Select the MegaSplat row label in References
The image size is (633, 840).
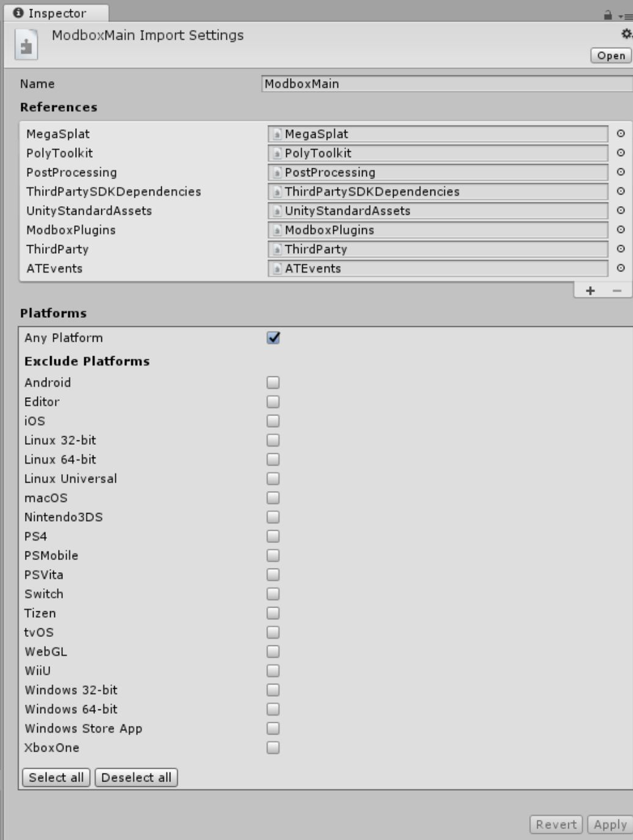(x=58, y=134)
